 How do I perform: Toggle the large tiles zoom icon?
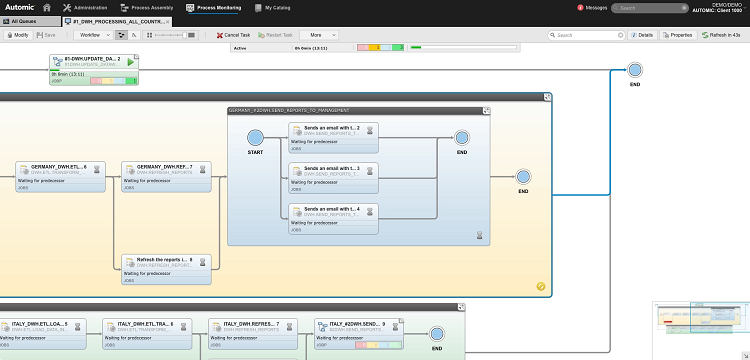(192, 35)
